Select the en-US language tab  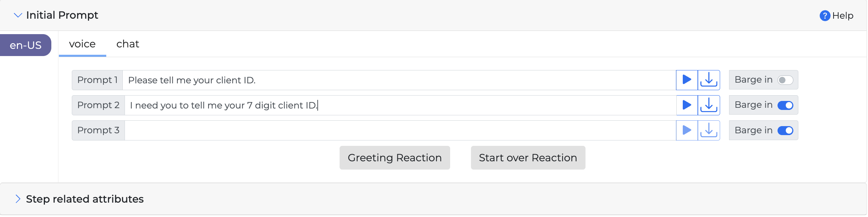click(x=25, y=45)
